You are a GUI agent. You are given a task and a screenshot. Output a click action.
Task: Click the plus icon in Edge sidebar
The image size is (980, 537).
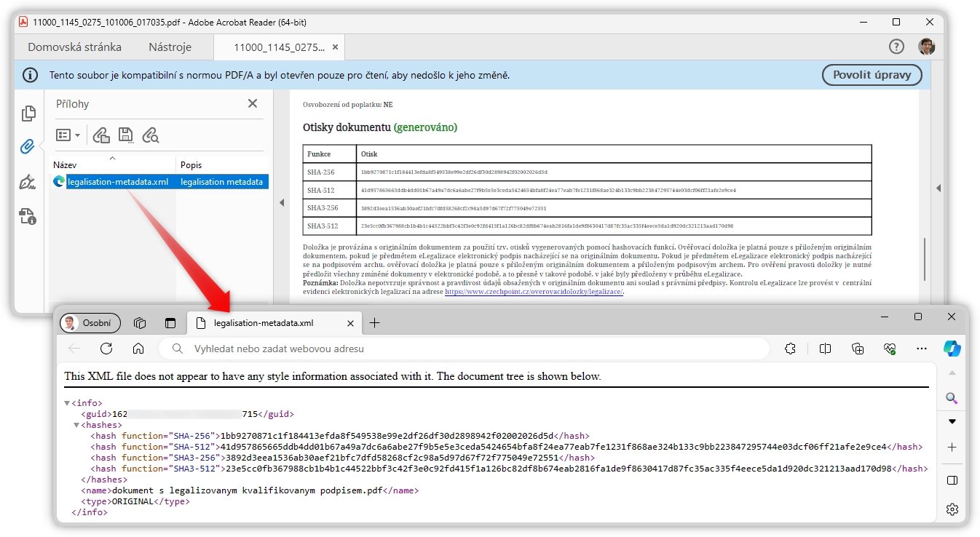pyautogui.click(x=952, y=447)
